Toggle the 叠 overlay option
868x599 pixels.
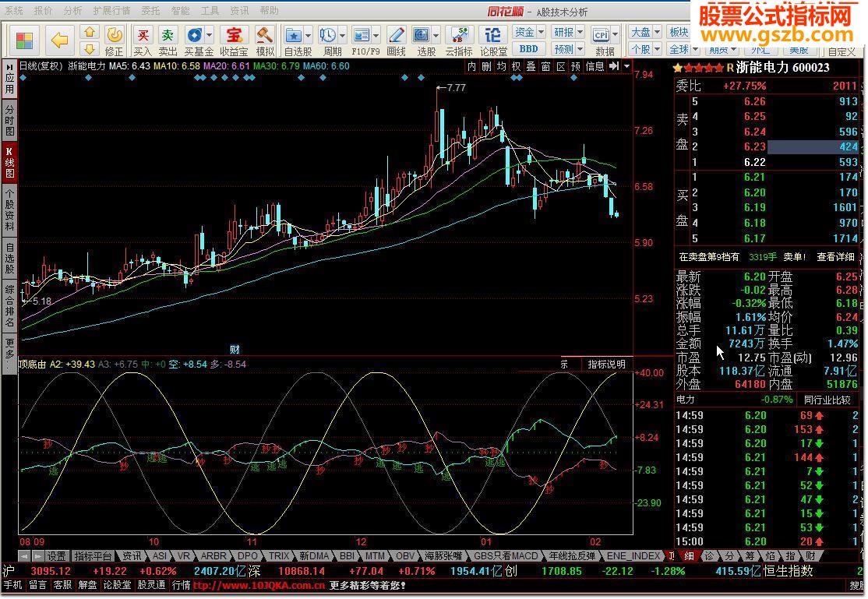[531, 66]
